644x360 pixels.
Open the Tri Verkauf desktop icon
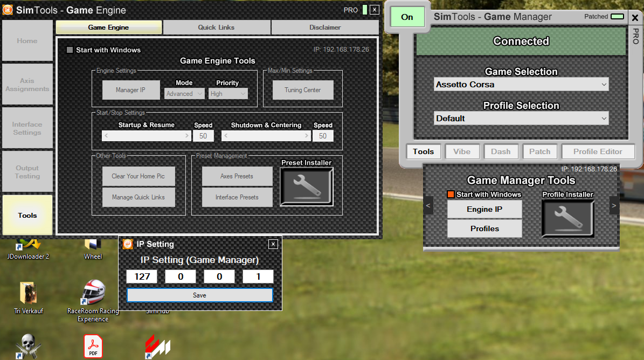(29, 298)
